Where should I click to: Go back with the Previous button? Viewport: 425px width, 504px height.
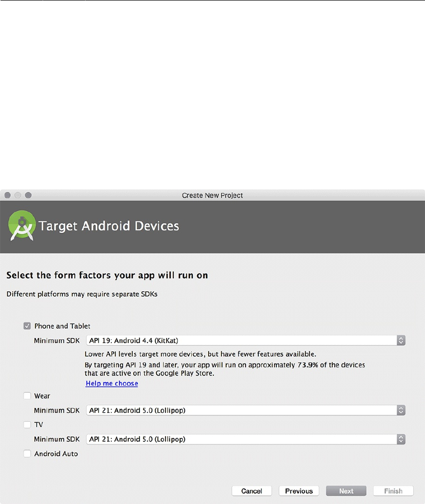[299, 491]
